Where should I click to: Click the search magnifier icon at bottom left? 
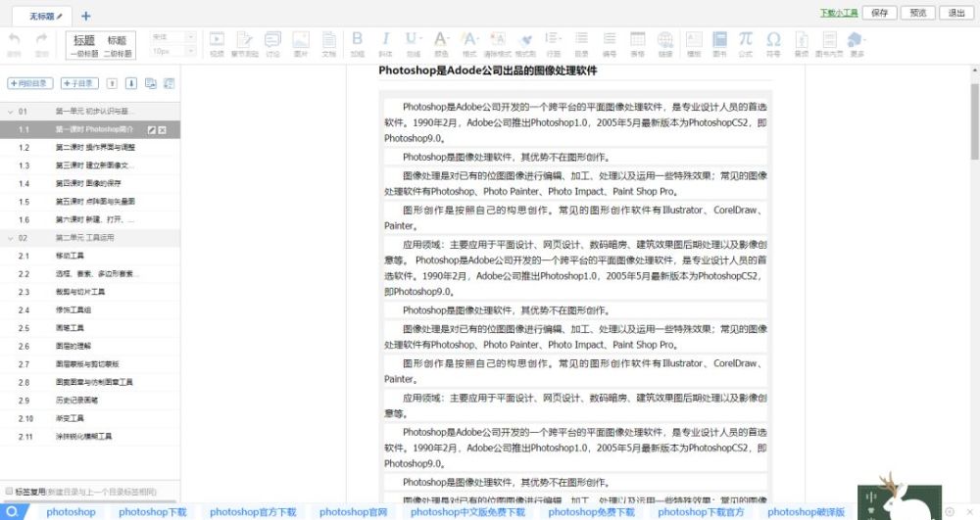click(13, 511)
